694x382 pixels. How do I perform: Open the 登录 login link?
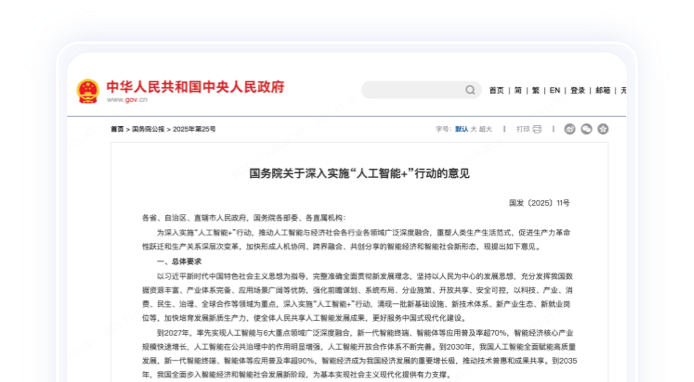tap(578, 90)
